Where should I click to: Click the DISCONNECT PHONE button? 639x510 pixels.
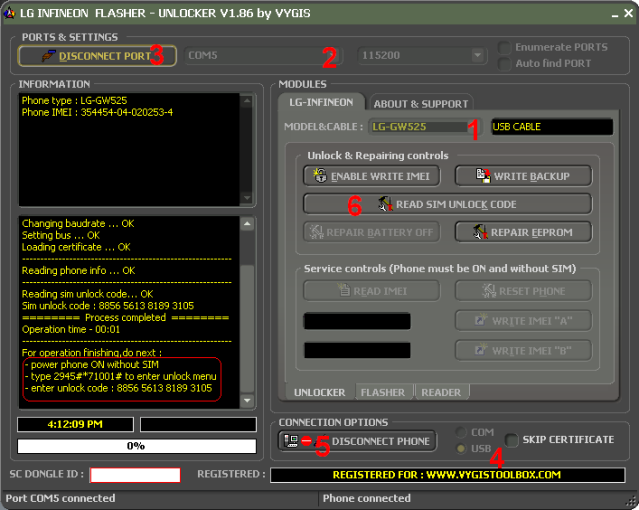pos(357,441)
